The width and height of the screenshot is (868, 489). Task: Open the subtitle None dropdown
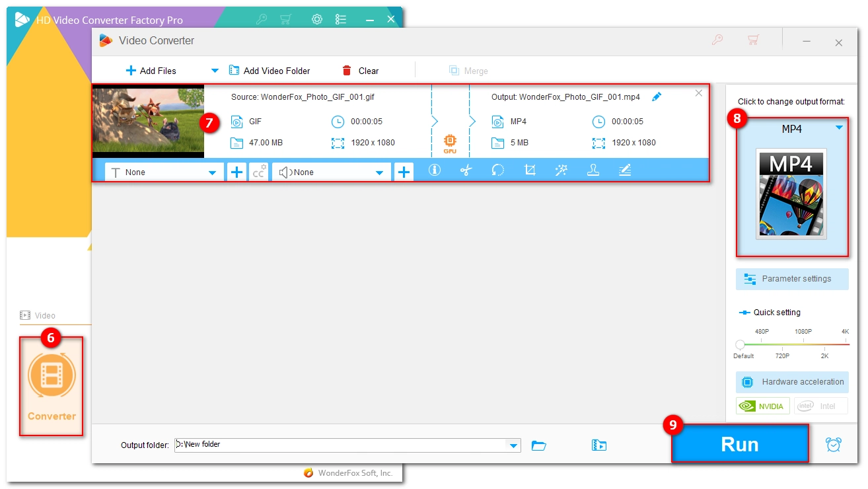[x=164, y=172]
